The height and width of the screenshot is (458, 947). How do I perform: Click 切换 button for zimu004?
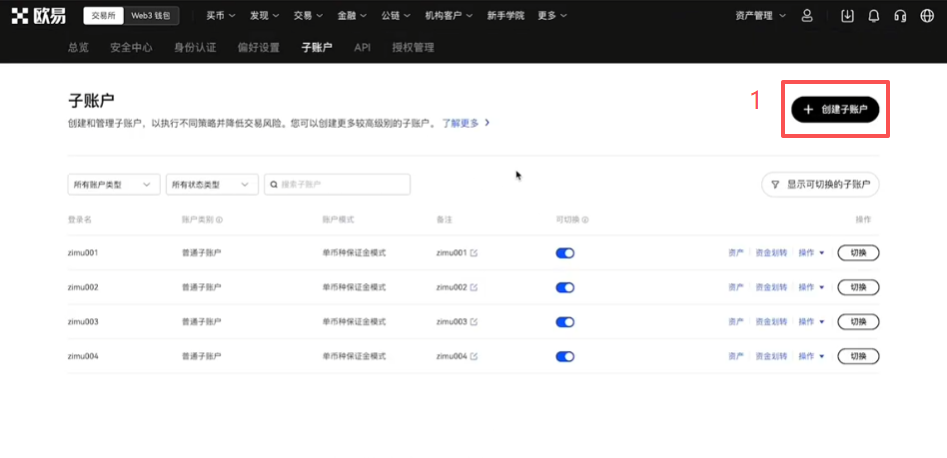(x=858, y=356)
